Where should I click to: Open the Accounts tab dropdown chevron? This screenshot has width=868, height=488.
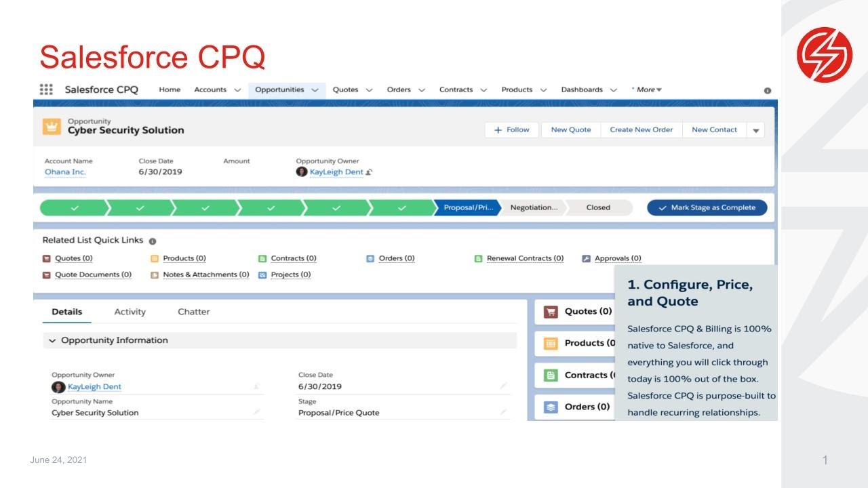tap(237, 90)
